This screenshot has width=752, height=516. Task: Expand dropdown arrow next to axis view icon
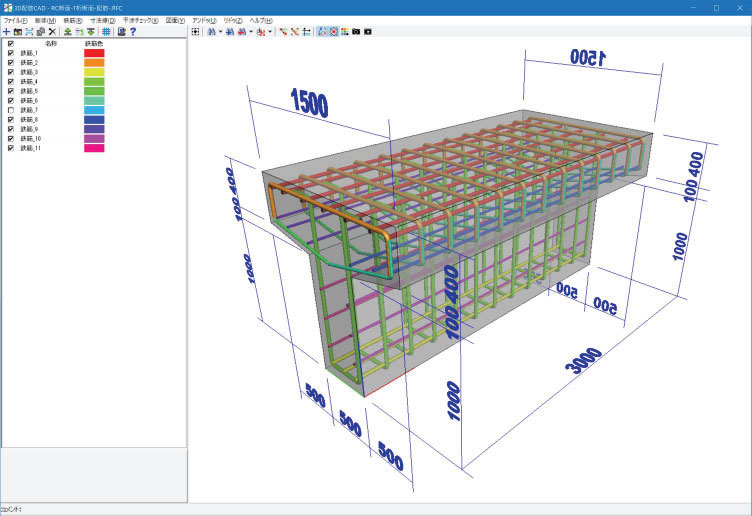click(270, 32)
